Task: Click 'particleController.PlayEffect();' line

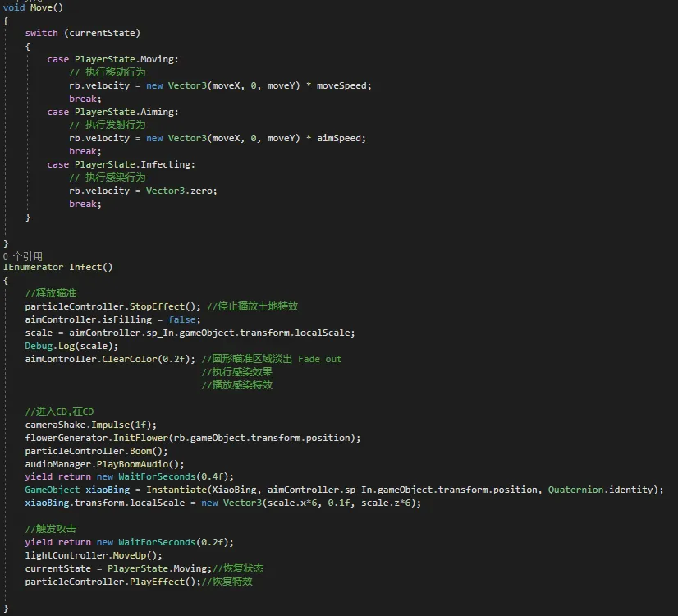Action: [x=112, y=582]
